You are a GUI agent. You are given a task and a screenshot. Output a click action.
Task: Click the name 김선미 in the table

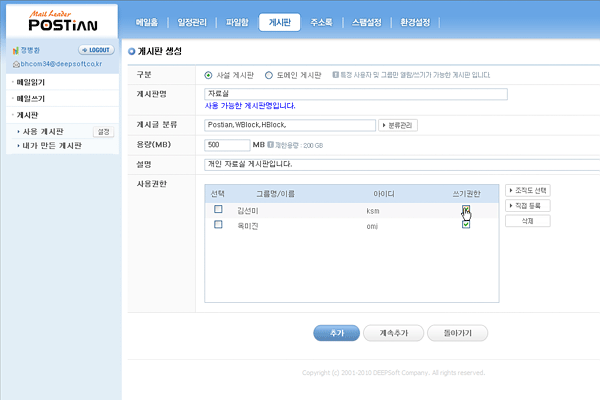tap(248, 211)
